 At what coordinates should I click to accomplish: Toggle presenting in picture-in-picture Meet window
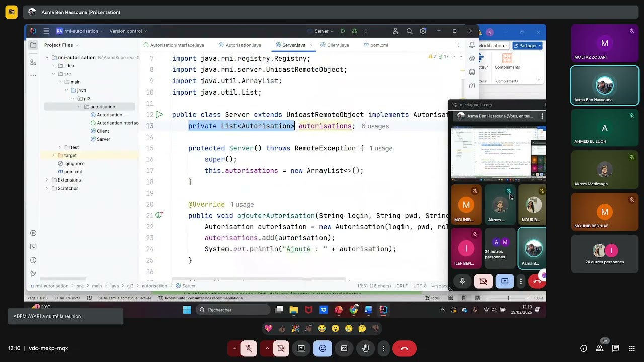pos(505,281)
